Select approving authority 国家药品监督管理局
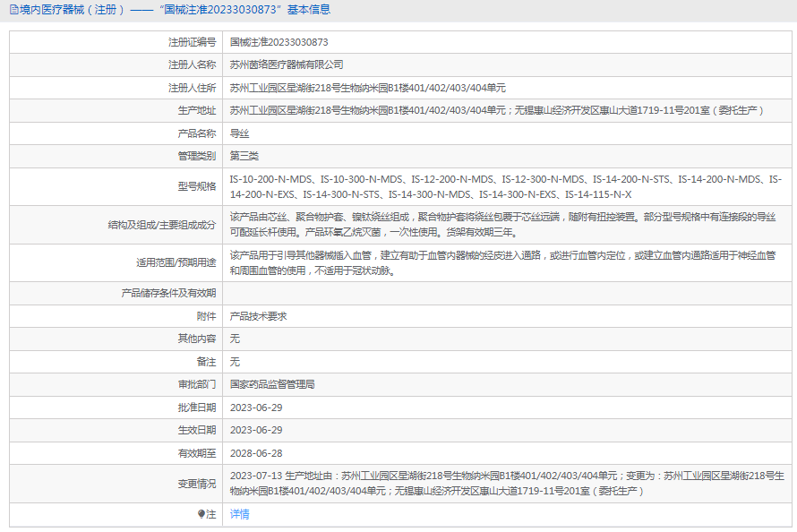This screenshot has height=532, width=797. [x=272, y=384]
